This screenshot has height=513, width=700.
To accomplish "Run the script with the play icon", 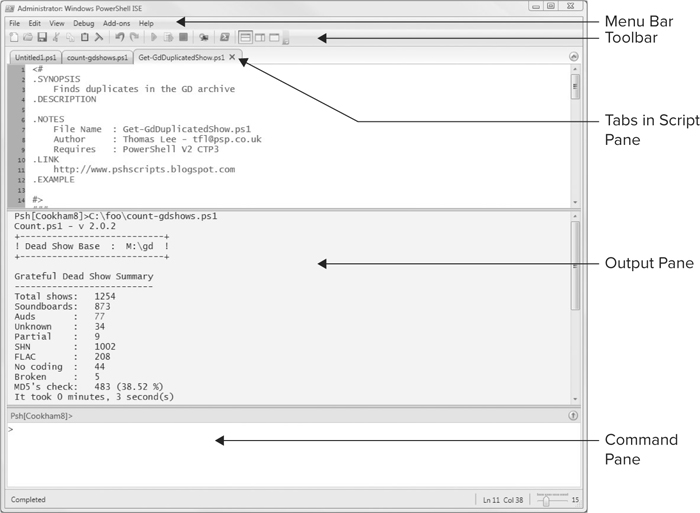I will point(154,38).
